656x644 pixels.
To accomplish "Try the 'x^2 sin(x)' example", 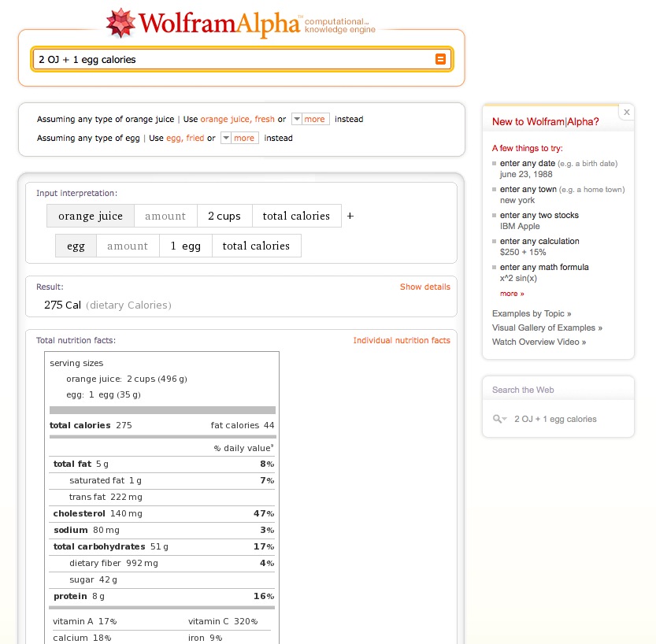I will [x=518, y=278].
